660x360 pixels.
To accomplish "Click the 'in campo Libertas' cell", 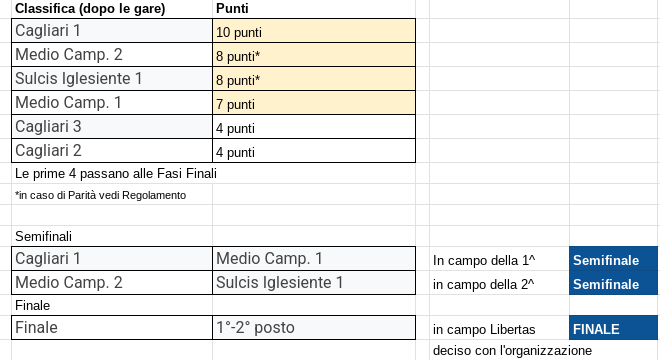I will pyautogui.click(x=499, y=329).
